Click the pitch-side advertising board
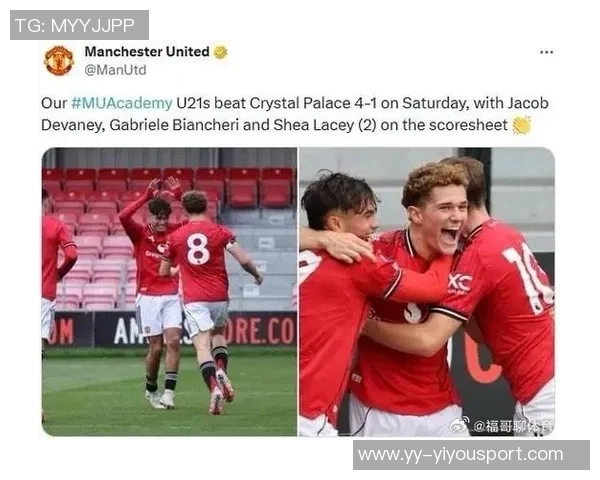 click(171, 330)
